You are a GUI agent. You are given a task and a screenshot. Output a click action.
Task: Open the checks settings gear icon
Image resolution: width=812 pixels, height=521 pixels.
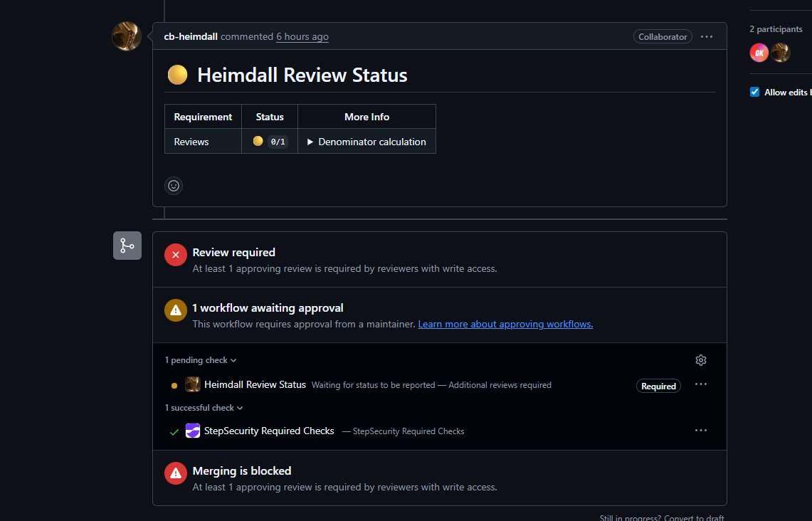tap(701, 360)
